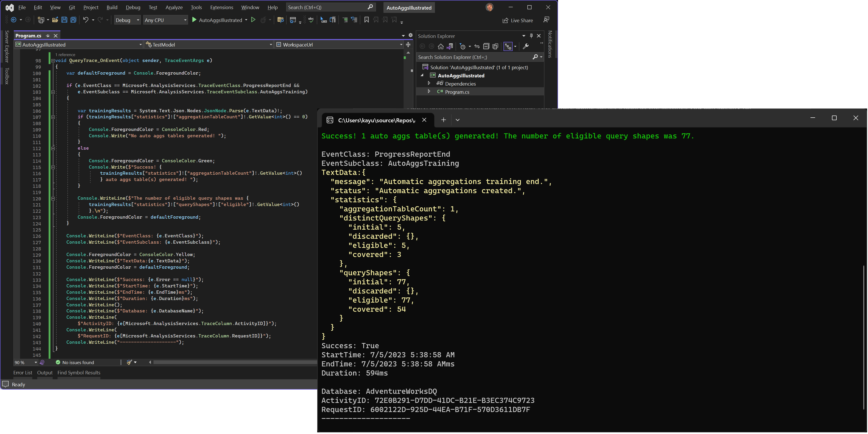Start debugging AutoAggsIllustrated with green play icon
Screen dimensions: 868x434
[194, 20]
